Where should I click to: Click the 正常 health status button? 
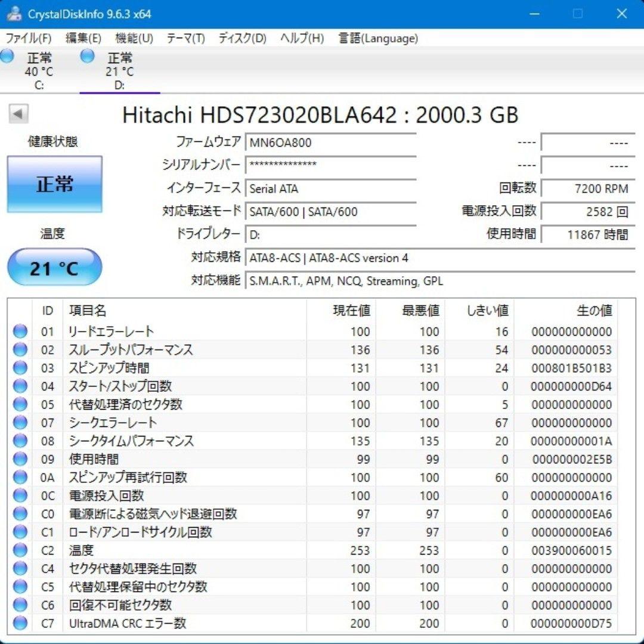tap(54, 184)
